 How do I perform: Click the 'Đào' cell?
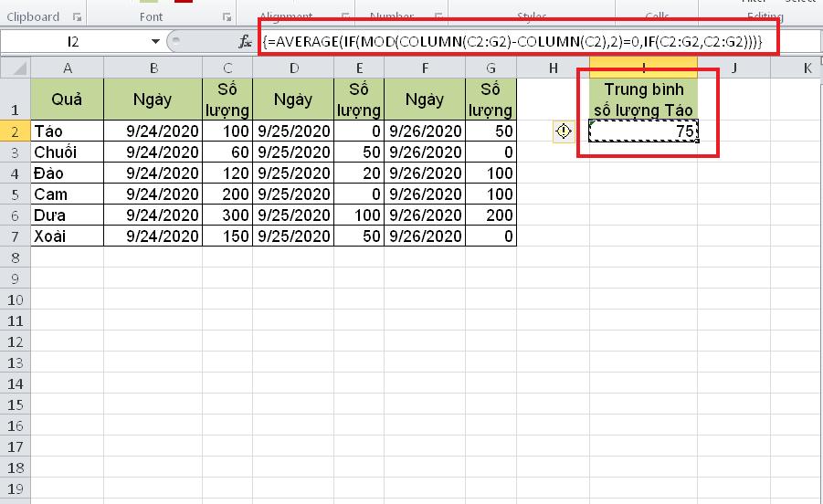[x=68, y=173]
